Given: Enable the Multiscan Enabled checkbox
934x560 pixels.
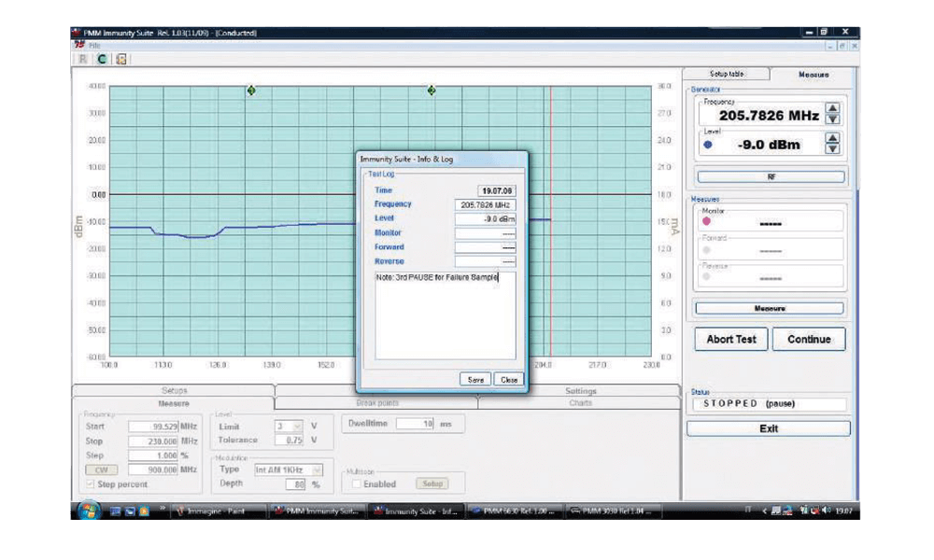Looking at the screenshot, I should 356,483.
